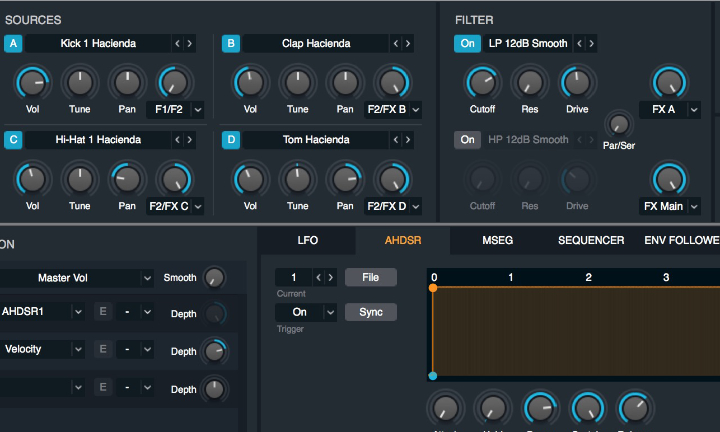Click the Res knob of LP filter

[529, 83]
